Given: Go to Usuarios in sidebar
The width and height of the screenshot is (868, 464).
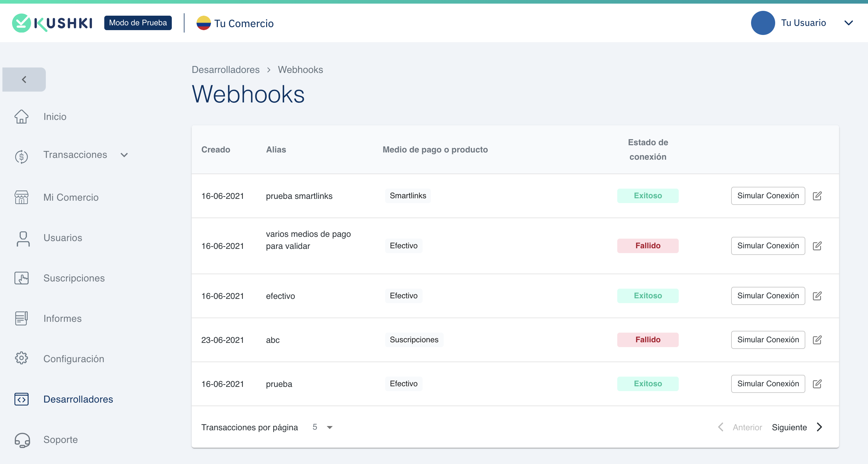Looking at the screenshot, I should [x=63, y=237].
